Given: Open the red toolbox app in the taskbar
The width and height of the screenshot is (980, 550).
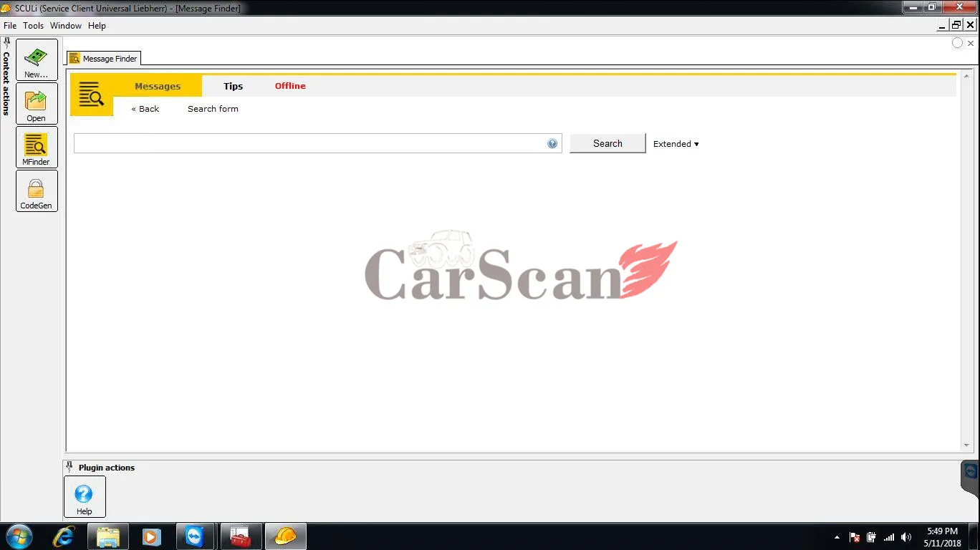Looking at the screenshot, I should pyautogui.click(x=241, y=536).
